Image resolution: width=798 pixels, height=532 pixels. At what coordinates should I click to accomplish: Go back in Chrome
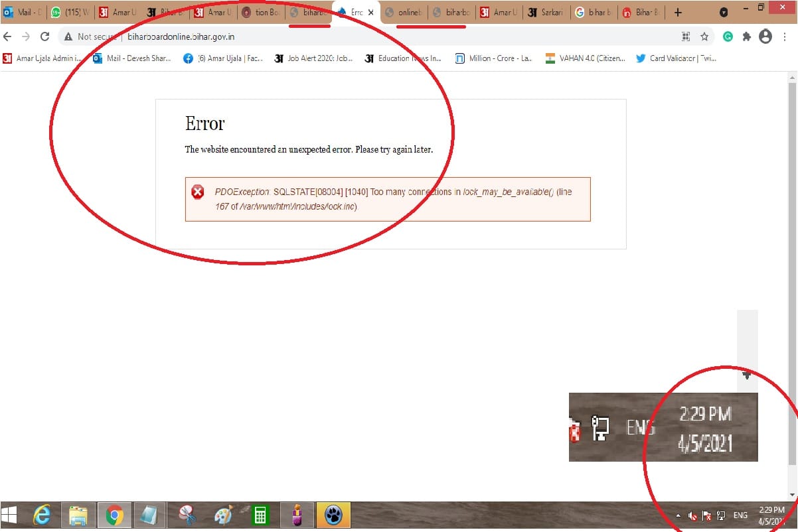(8, 37)
